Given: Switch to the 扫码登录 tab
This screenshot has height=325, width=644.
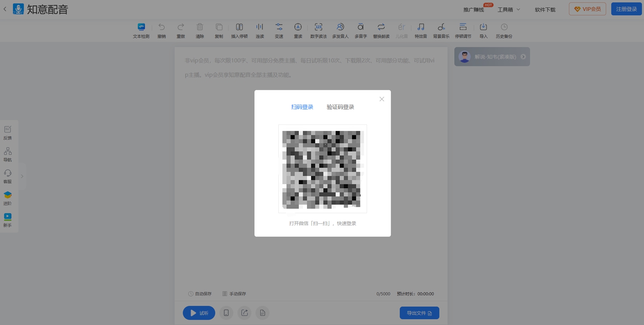Looking at the screenshot, I should point(302,107).
